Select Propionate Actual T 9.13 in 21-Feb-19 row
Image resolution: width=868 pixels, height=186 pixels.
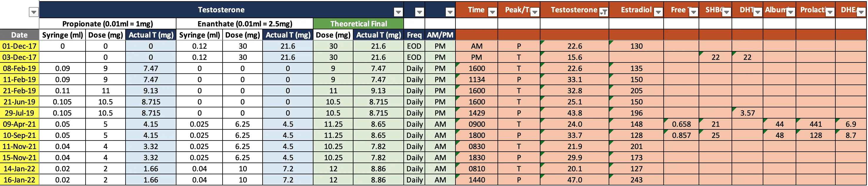click(x=151, y=90)
